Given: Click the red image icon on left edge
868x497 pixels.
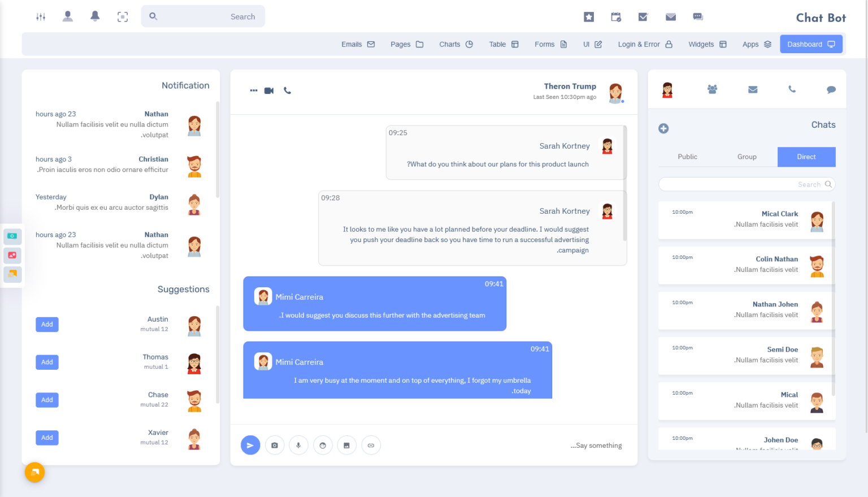Looking at the screenshot, I should point(12,255).
